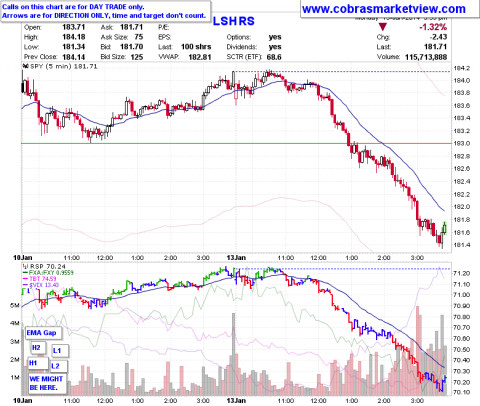
Task: Select the High value 184.18
Action: (74, 37)
